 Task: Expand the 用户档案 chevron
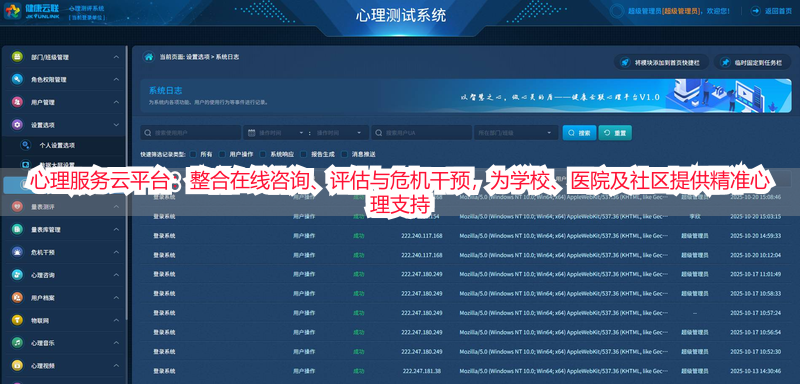(x=116, y=297)
